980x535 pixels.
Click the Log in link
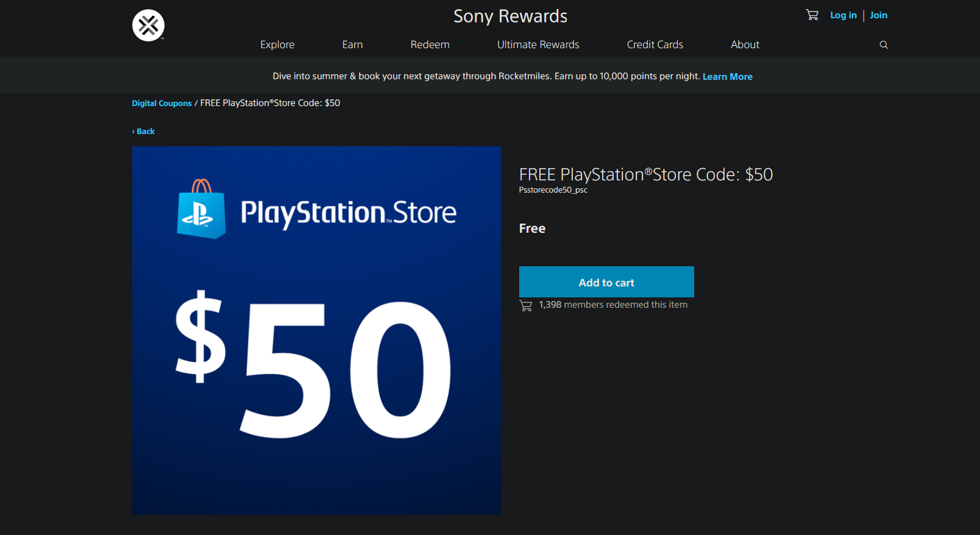pos(843,15)
